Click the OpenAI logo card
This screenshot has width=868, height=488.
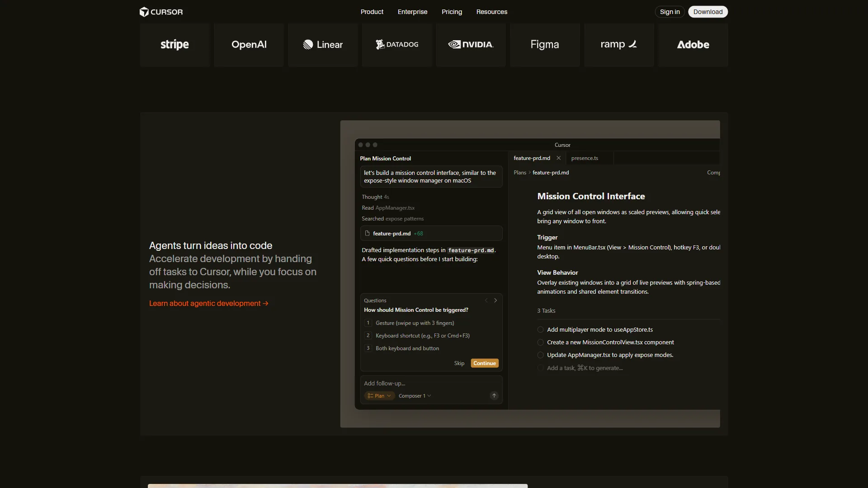249,45
